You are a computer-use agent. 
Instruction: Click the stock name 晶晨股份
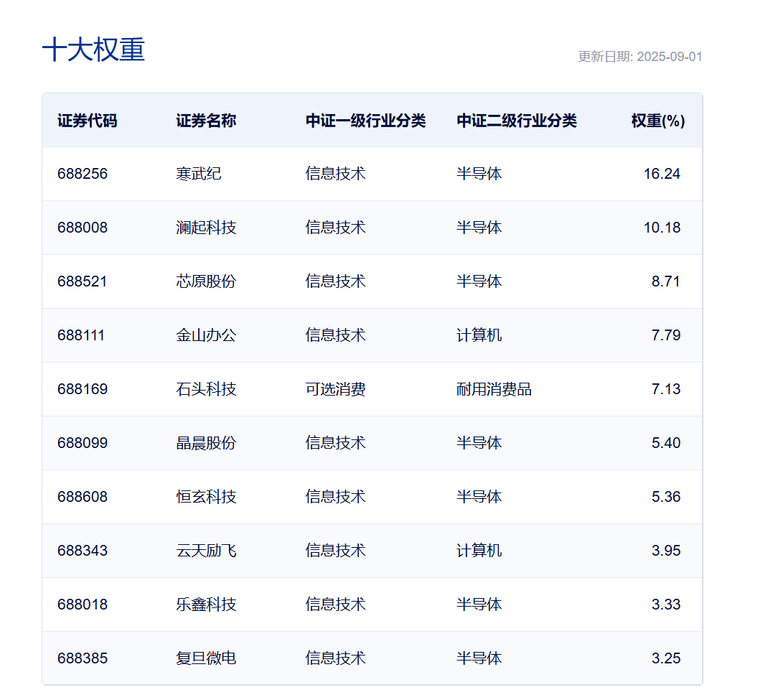[206, 443]
